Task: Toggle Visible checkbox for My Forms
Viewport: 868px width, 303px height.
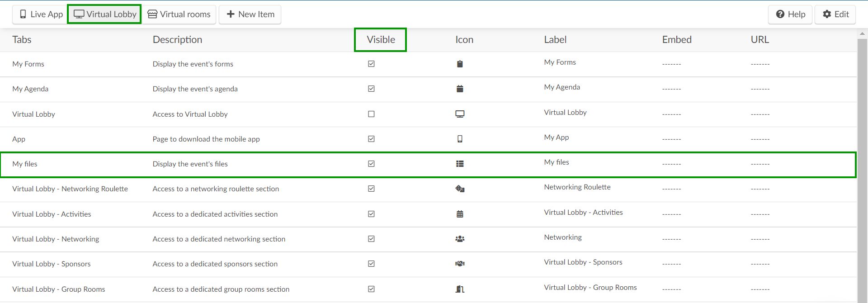Action: pos(371,64)
